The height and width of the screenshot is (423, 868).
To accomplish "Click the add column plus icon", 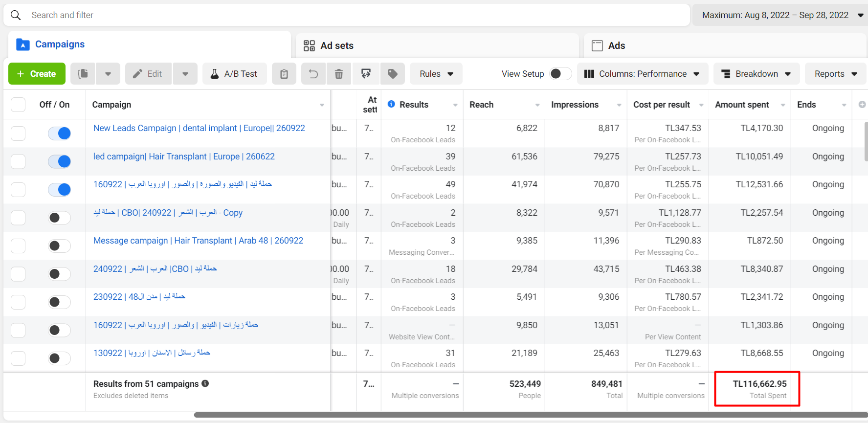I will coord(862,104).
